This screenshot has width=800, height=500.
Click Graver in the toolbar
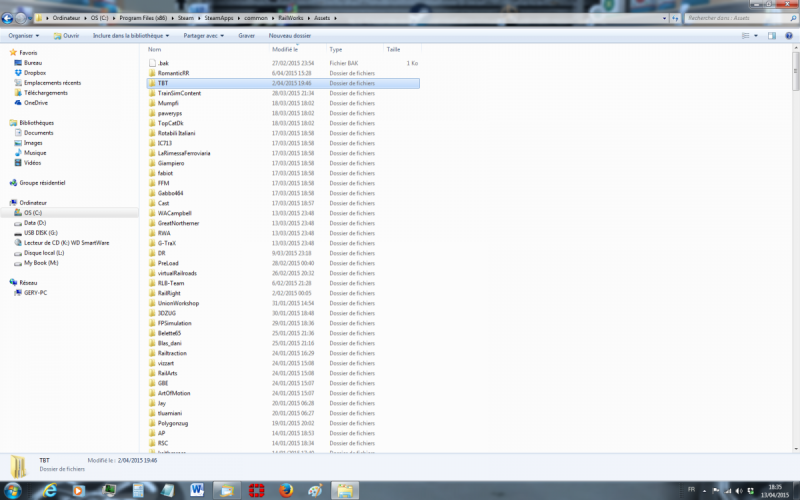pyautogui.click(x=246, y=36)
